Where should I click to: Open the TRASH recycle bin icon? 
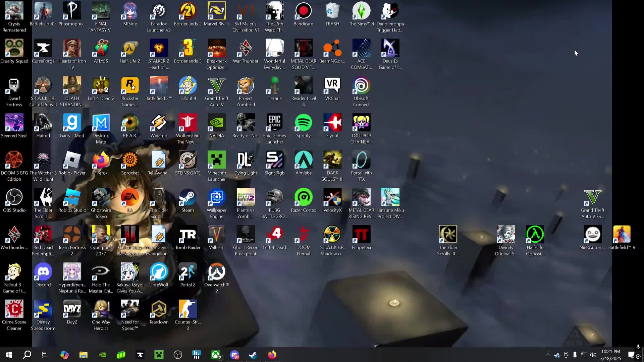pyautogui.click(x=332, y=14)
